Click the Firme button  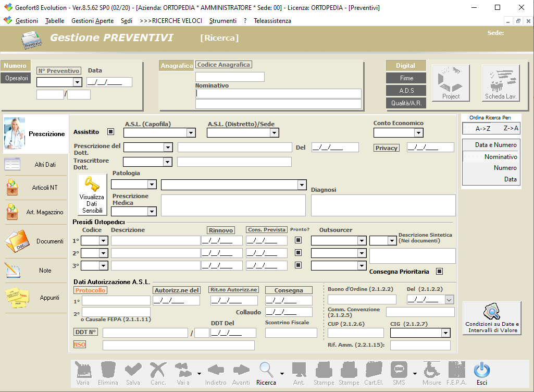tap(406, 78)
